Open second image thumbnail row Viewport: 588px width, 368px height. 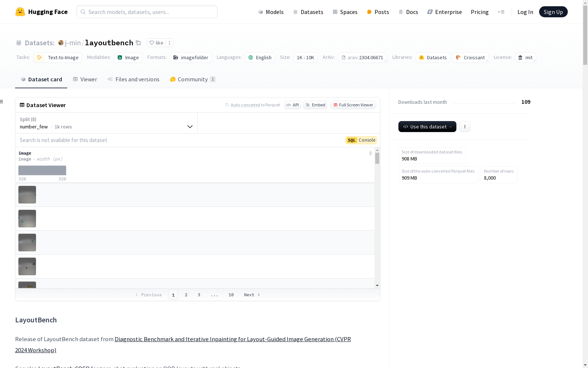tap(27, 219)
